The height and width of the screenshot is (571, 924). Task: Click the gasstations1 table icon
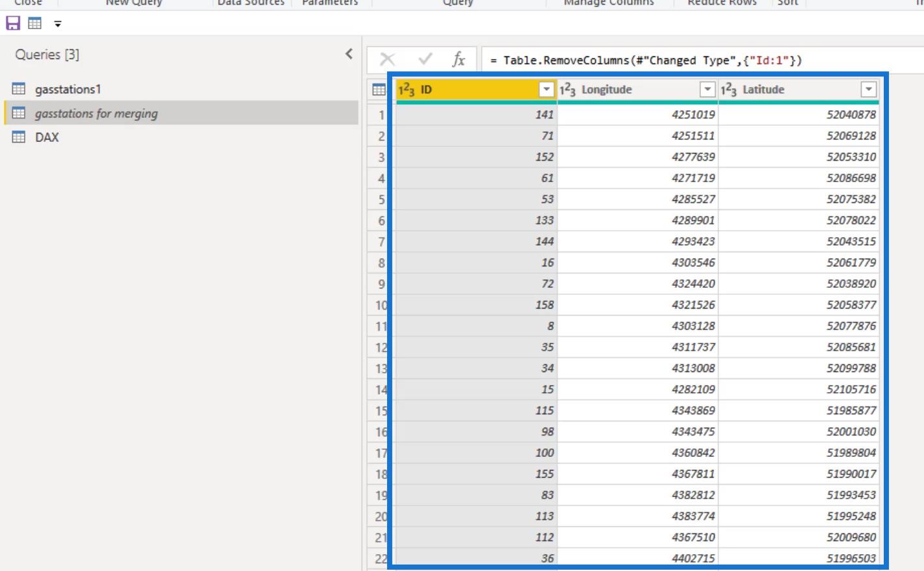point(19,89)
